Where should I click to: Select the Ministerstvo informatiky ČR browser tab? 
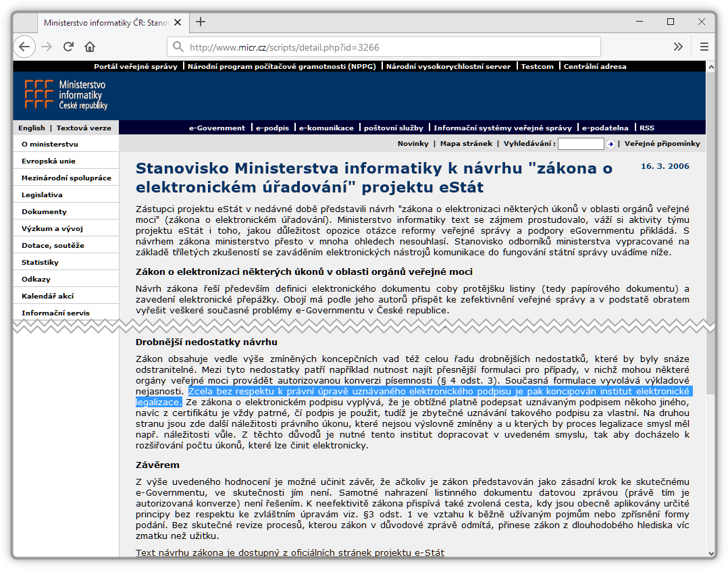[x=113, y=22]
